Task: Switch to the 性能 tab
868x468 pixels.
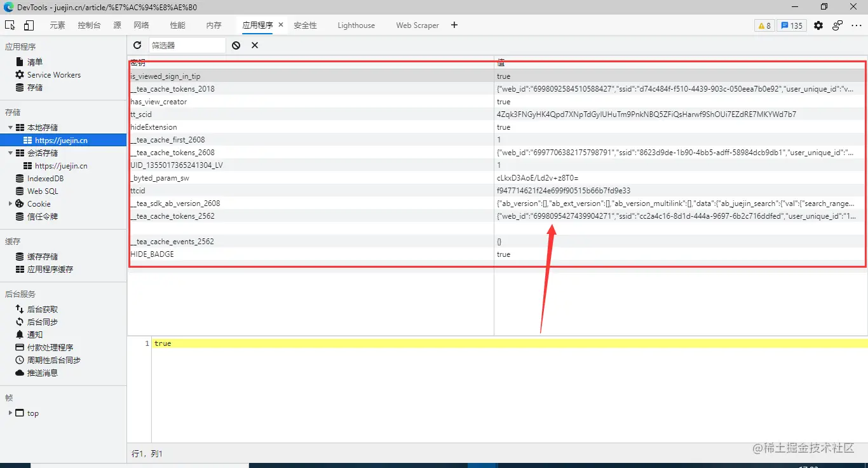Action: tap(178, 25)
